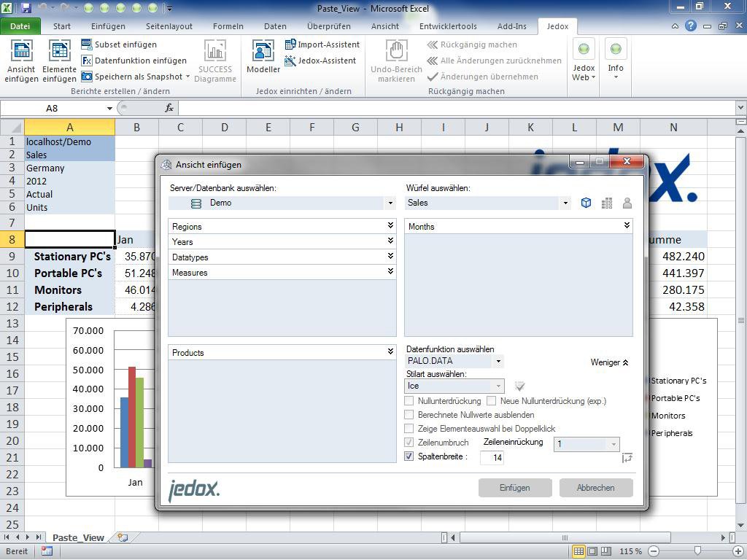Click the zoom in plus button
The image size is (747, 560).
(x=738, y=551)
